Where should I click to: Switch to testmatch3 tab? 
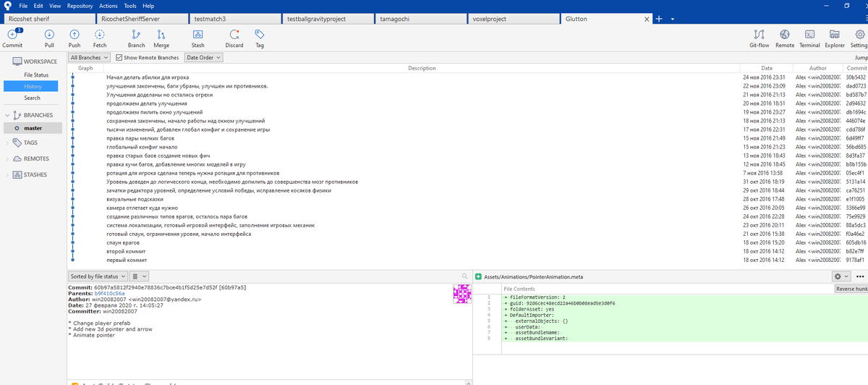click(235, 20)
